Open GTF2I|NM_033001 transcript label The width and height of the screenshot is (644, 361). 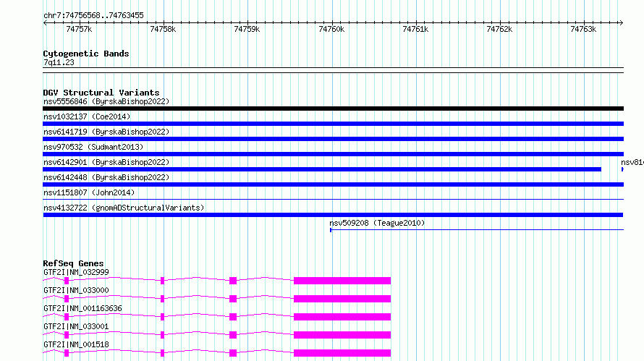click(77, 326)
